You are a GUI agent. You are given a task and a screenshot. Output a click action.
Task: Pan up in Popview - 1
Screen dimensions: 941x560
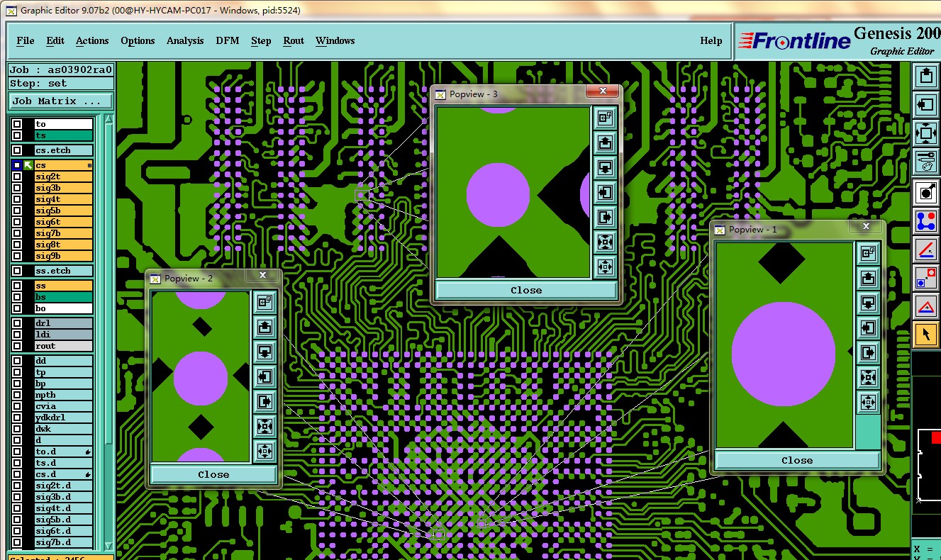868,278
